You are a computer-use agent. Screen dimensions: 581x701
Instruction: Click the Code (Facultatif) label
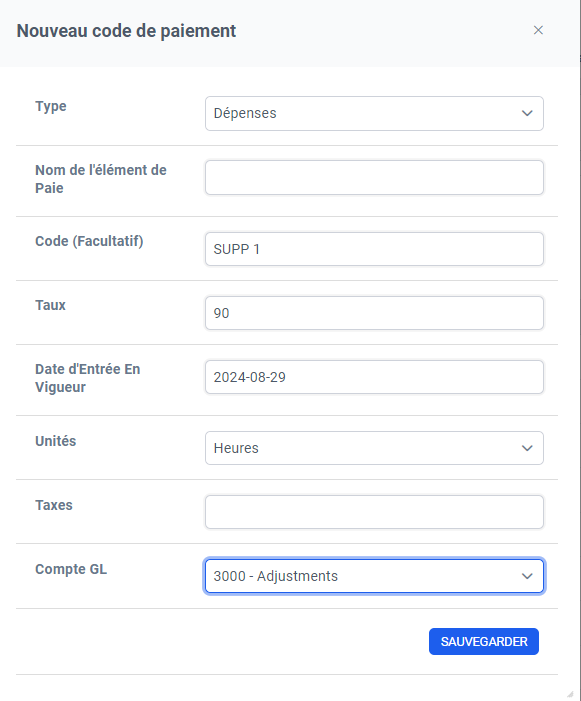[89, 241]
